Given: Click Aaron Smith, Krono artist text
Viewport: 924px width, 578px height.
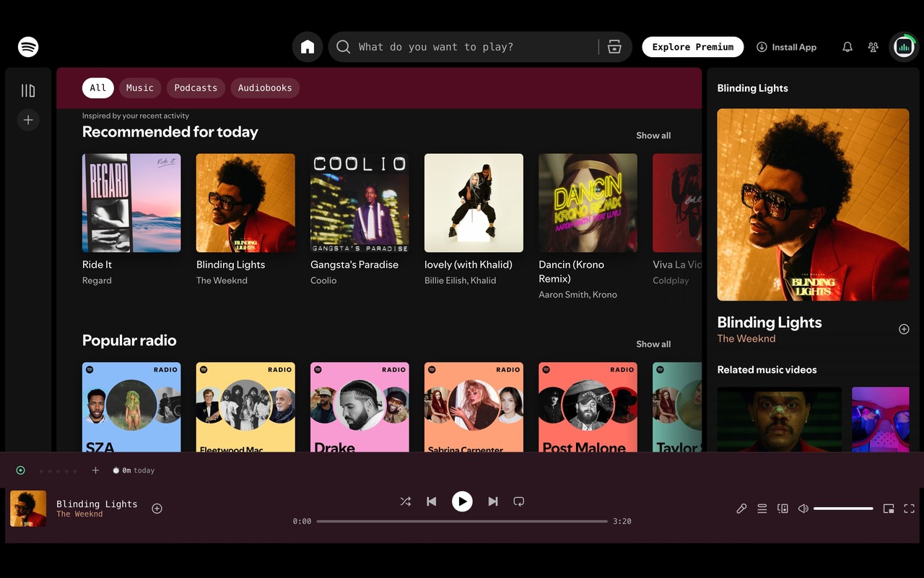Looking at the screenshot, I should click(577, 295).
